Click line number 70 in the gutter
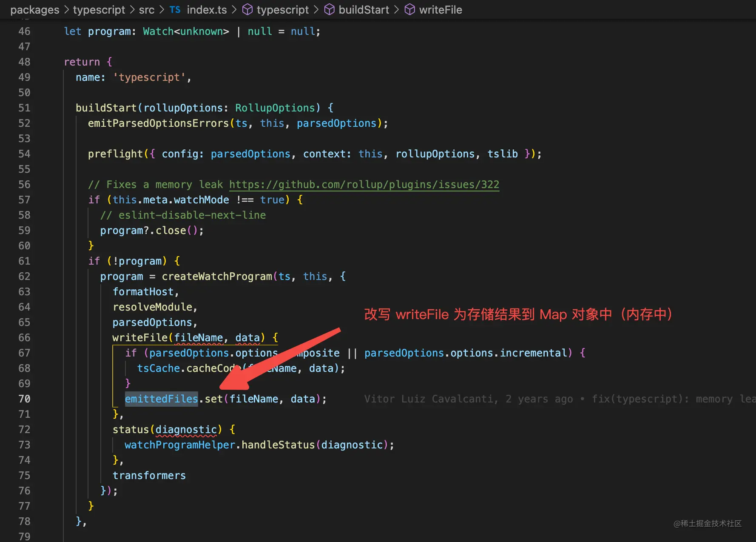 24,399
